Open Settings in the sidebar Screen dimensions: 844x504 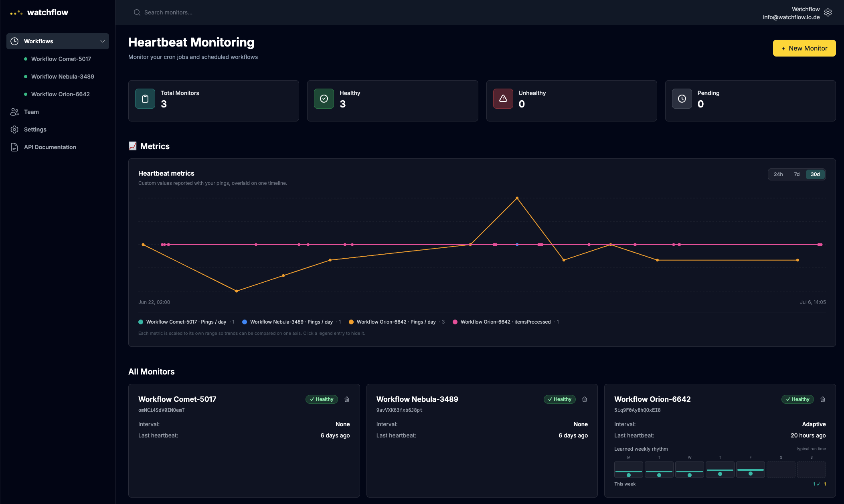(58, 130)
